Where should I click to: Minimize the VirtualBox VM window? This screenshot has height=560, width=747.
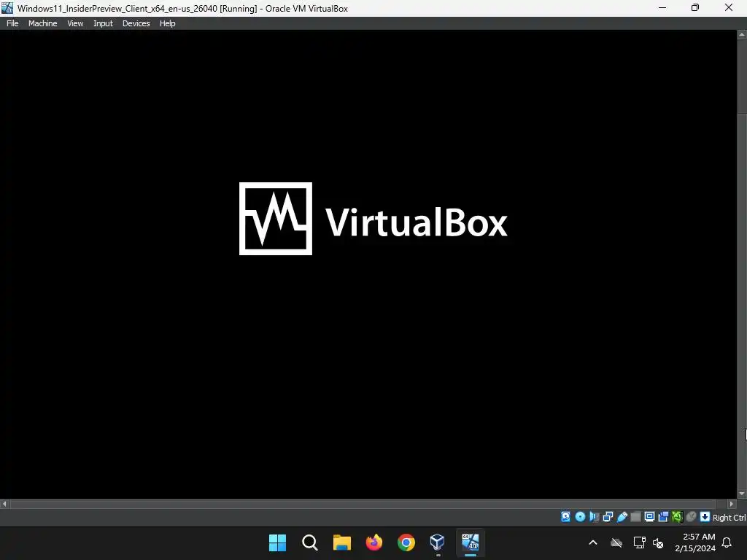pyautogui.click(x=662, y=7)
